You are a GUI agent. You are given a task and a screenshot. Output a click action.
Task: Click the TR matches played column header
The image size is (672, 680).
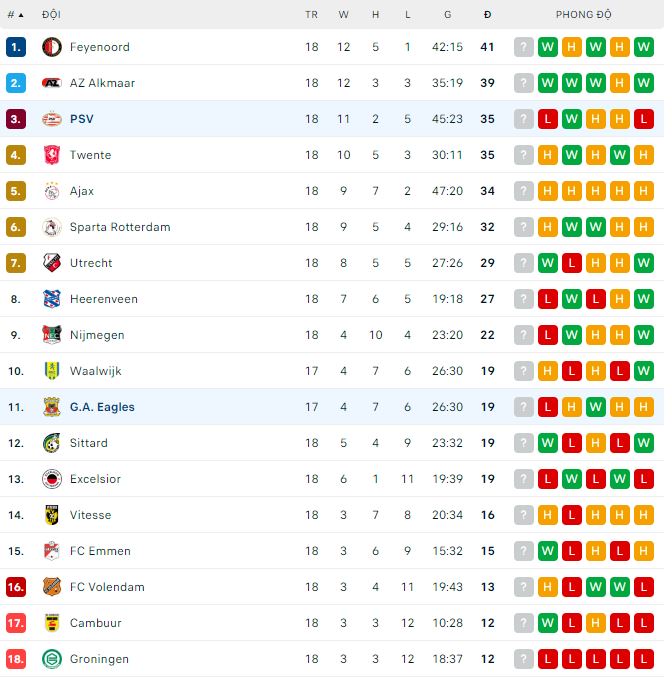[x=312, y=15]
